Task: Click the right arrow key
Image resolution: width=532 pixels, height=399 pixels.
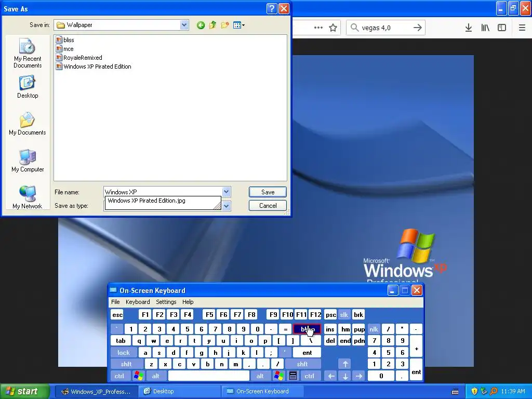Action: pos(359,376)
